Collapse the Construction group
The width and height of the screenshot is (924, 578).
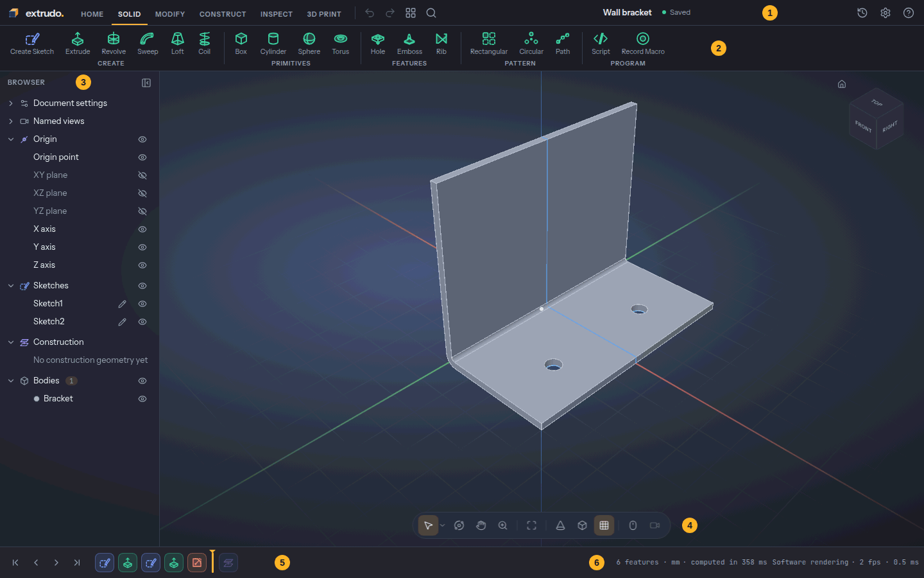[11, 342]
